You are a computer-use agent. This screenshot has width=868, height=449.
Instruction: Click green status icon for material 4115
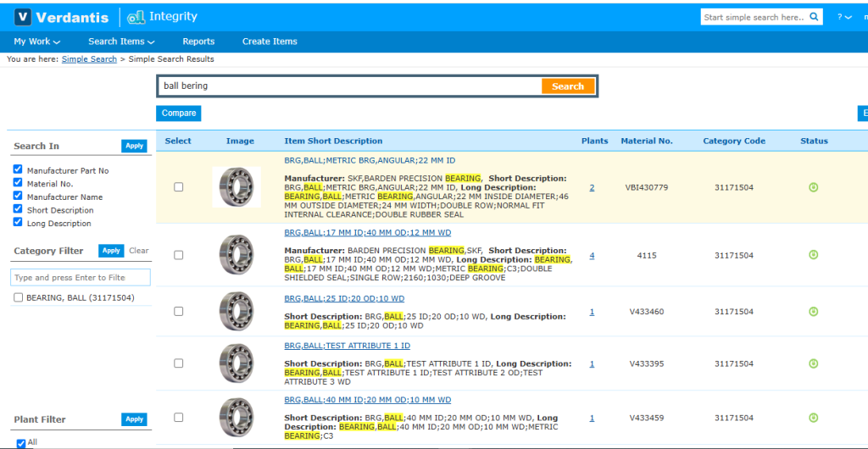814,255
